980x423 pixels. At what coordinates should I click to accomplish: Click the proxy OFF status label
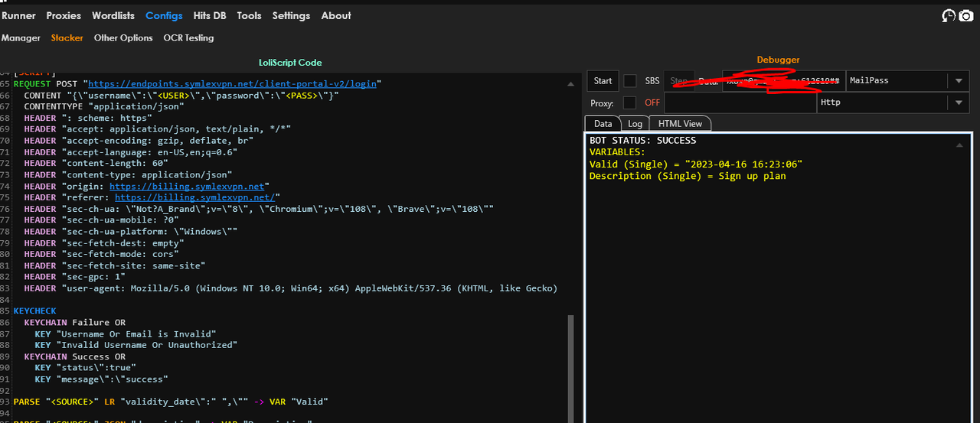pos(652,102)
